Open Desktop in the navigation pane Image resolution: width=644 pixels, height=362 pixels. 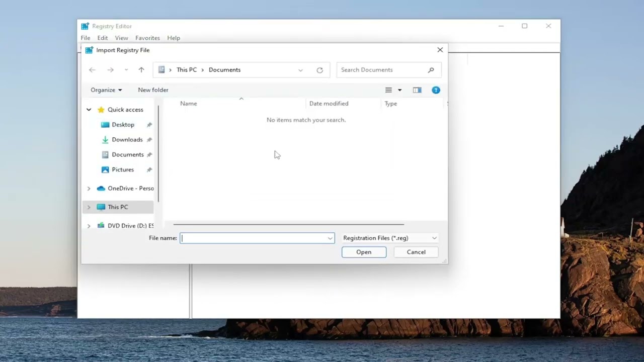(123, 125)
